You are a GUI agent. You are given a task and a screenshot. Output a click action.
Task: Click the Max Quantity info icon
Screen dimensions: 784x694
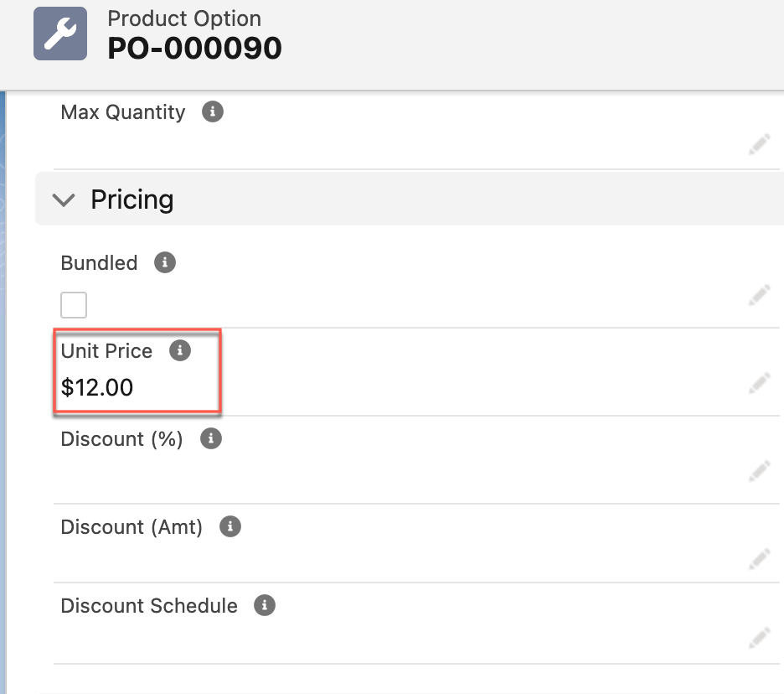(x=213, y=111)
